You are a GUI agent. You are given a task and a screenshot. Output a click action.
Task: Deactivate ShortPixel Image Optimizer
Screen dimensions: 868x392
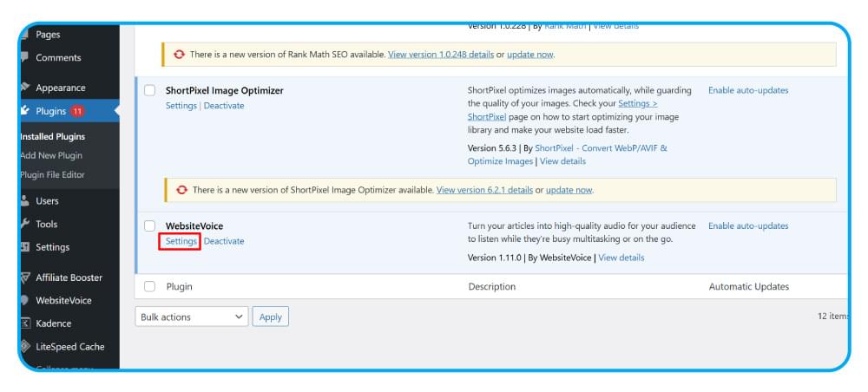click(224, 106)
